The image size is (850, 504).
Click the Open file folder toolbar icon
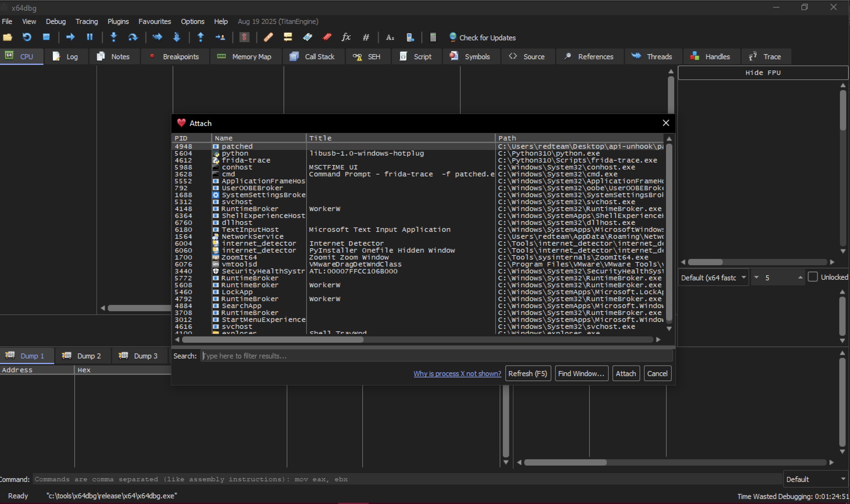[8, 37]
